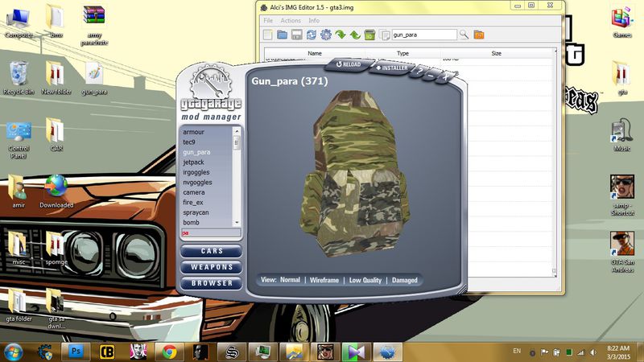Click the Games desktop icon

(621, 23)
